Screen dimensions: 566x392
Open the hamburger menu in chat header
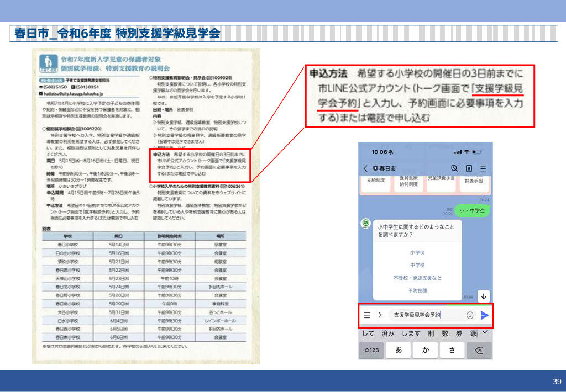[x=483, y=168]
